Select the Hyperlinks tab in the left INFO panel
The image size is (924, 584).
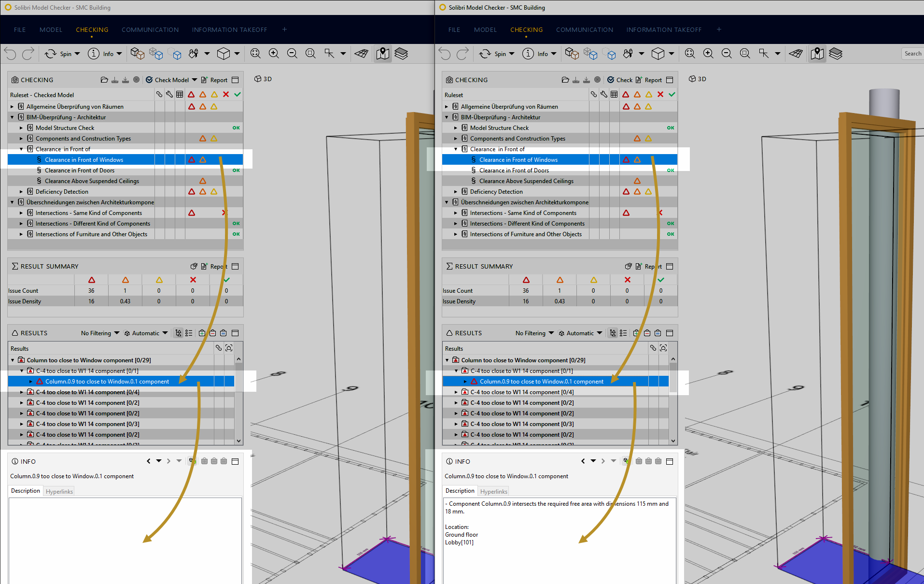pos(59,491)
